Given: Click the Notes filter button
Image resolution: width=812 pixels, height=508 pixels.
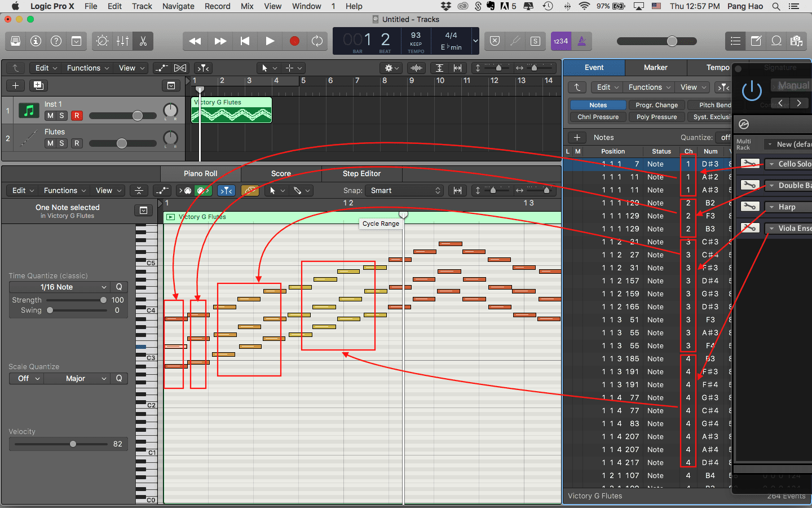Looking at the screenshot, I should point(598,106).
